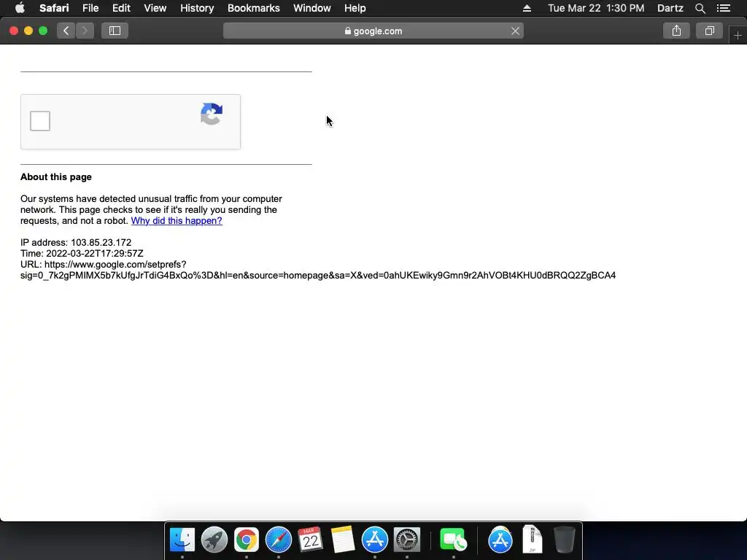Click the reCAPTCHA logo icon

coord(212,114)
